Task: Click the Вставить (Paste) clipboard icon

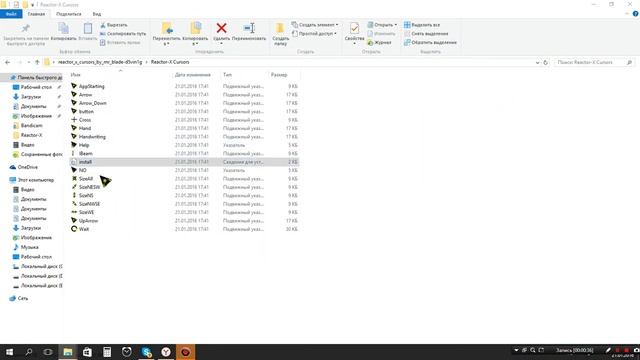Action: [88, 28]
